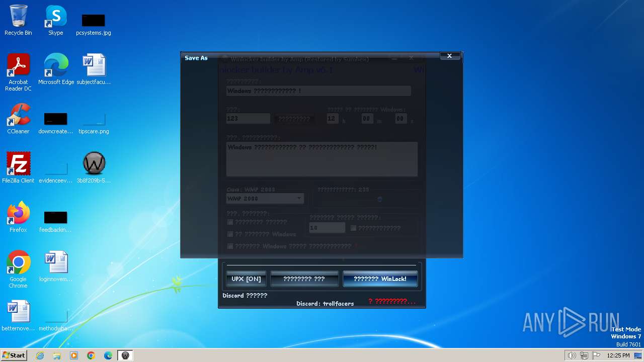Switch to the Winlocker builder taskbar button

coord(125,355)
